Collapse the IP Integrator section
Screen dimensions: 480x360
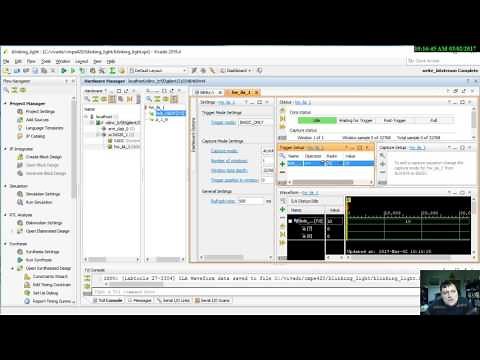tap(5, 149)
